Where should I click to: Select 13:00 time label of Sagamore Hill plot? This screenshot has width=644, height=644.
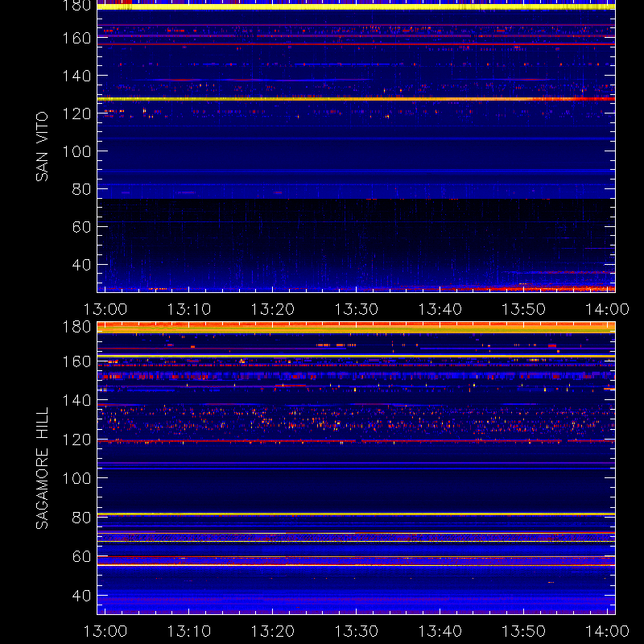(105, 631)
